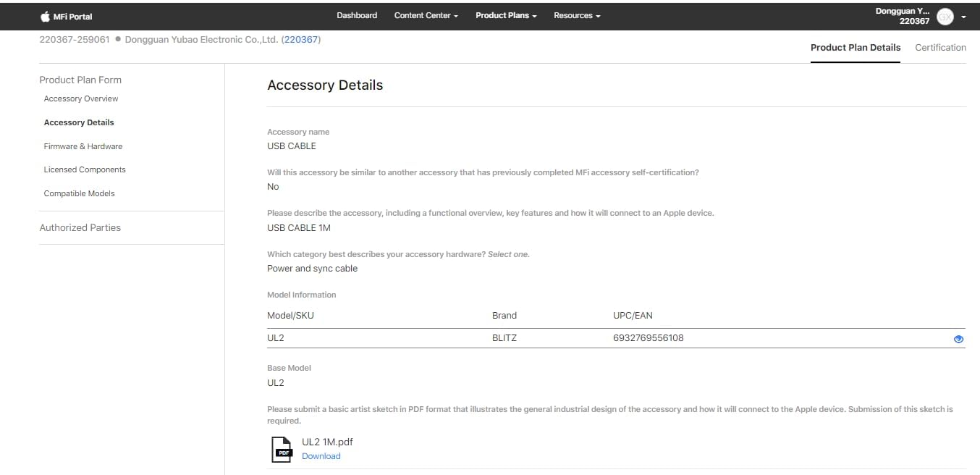Open Firmware & Hardware section

coord(83,146)
